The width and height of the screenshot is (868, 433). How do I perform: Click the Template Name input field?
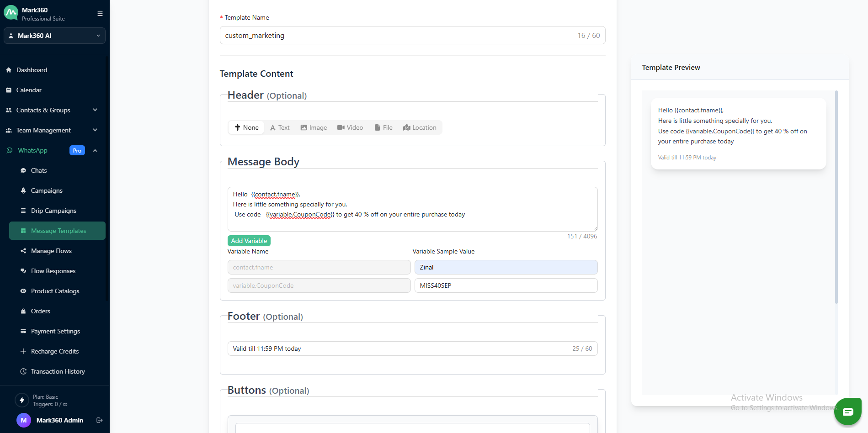(398, 36)
